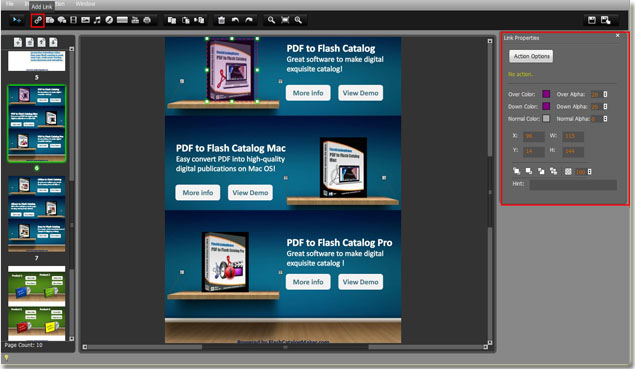Click the first page icon above thumbnails
The height and width of the screenshot is (369, 635).
click(18, 42)
